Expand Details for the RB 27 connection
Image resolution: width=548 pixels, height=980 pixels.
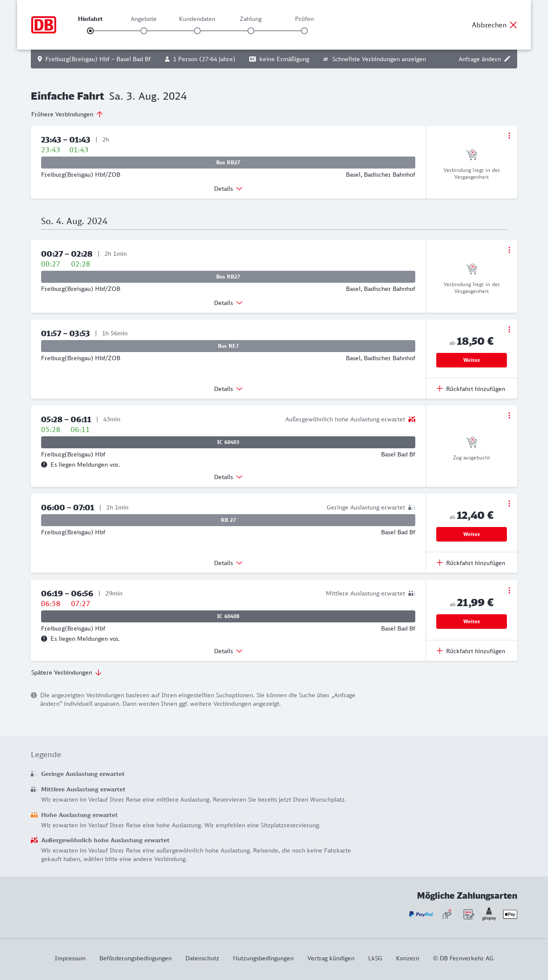click(228, 563)
